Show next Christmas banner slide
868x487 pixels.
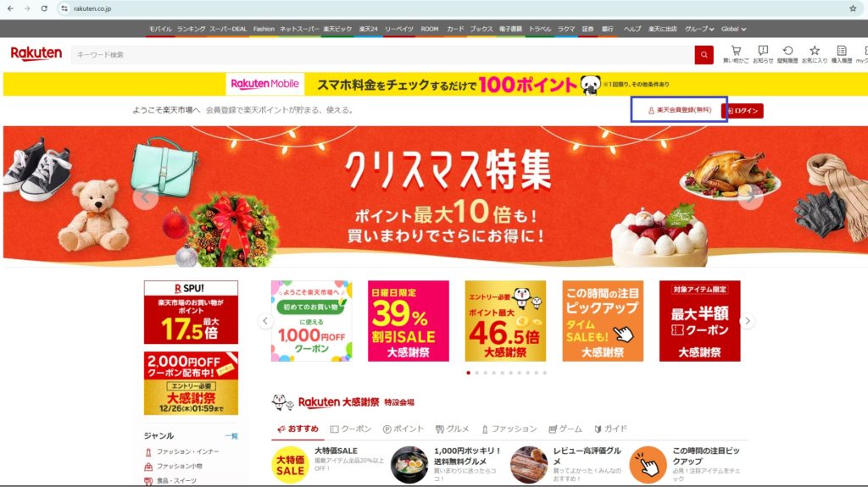[751, 196]
